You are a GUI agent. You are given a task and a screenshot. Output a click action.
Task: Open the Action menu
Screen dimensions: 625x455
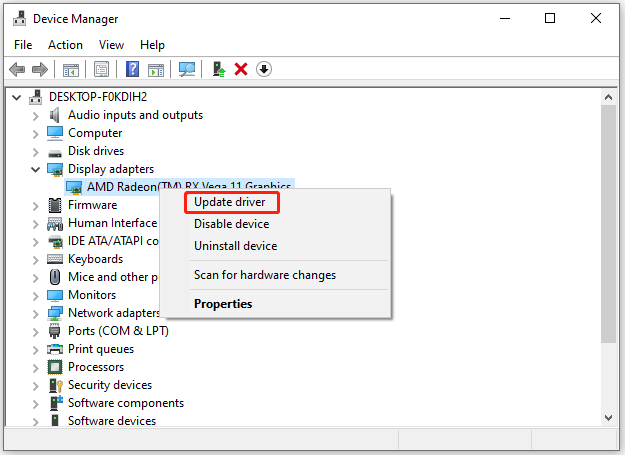(65, 45)
